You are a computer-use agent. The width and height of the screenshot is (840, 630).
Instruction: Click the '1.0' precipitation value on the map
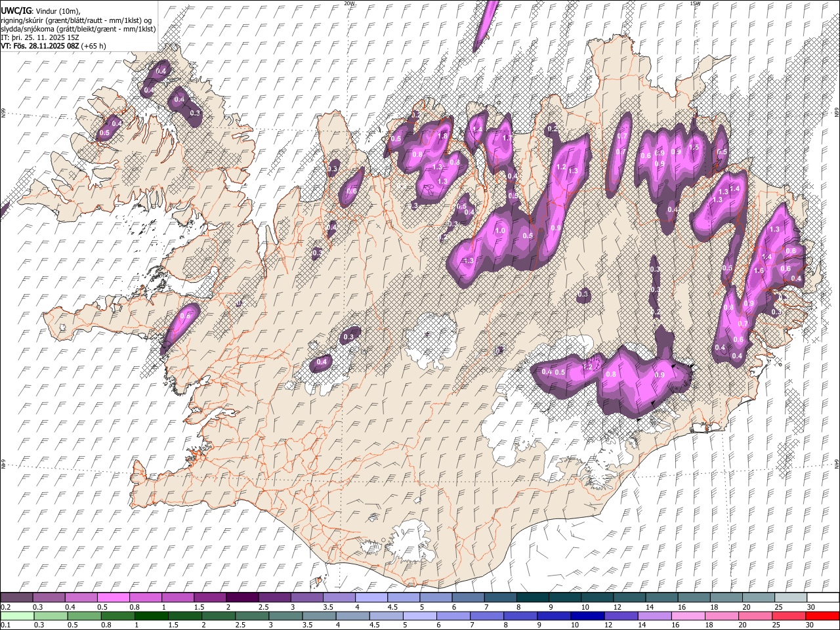pos(500,231)
